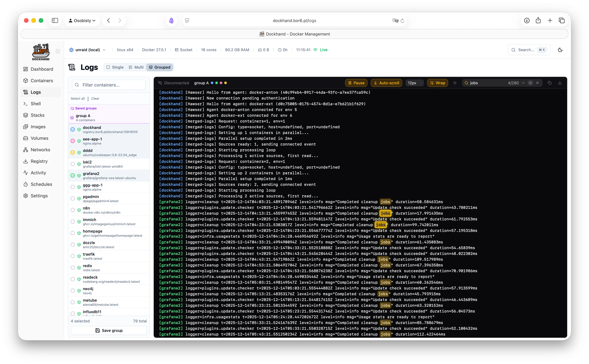Click the Select all link
This screenshot has height=364, width=589.
click(78, 99)
